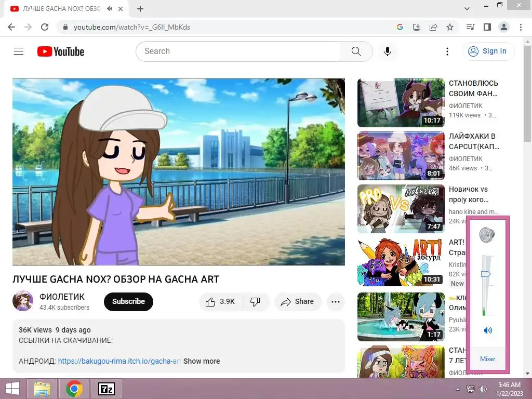Viewport: 532px width, 399px height.
Task: Open the bakugou-rima.itch.io gacha-art link
Action: [x=119, y=361]
